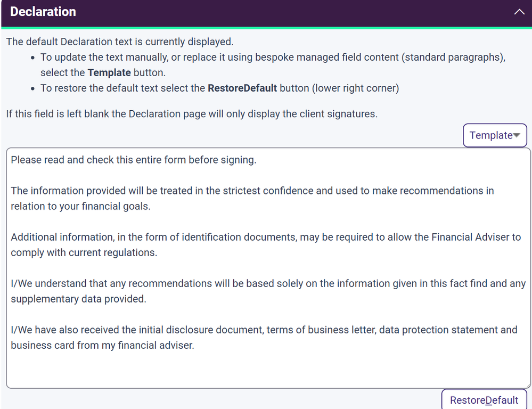Place cursor in 'Please read and check' line
Viewport: 532px width, 409px height.
(133, 160)
